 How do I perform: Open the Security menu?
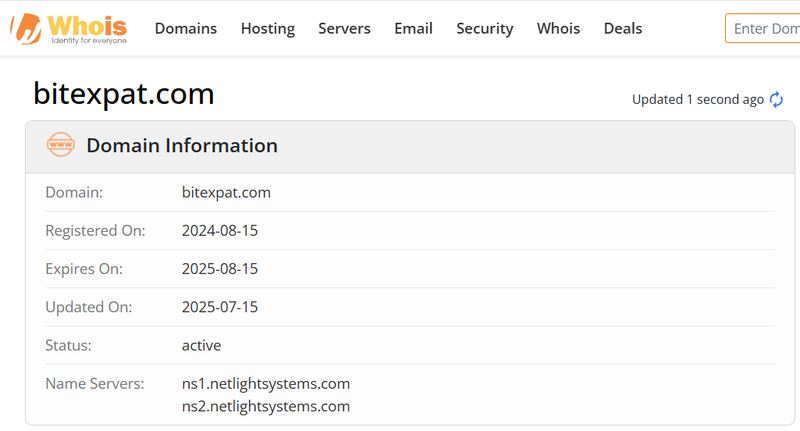(x=485, y=29)
